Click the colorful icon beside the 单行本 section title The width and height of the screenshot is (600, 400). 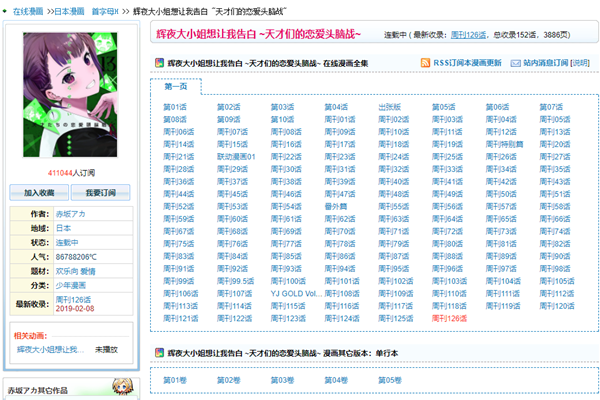pyautogui.click(x=158, y=353)
